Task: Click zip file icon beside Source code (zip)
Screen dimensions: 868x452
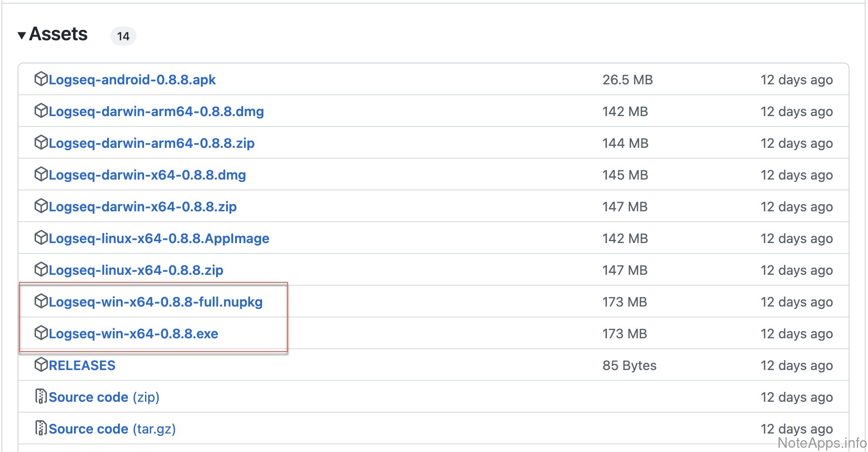Action: pyautogui.click(x=41, y=396)
